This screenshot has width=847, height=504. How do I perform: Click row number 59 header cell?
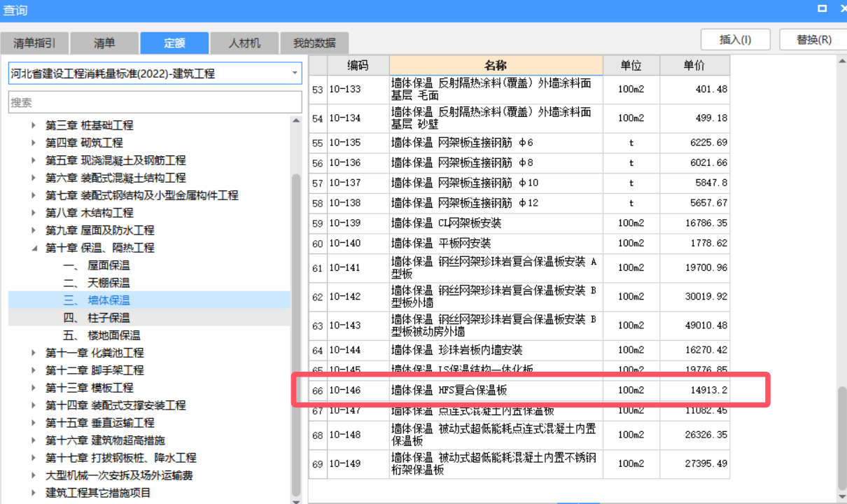click(x=318, y=223)
